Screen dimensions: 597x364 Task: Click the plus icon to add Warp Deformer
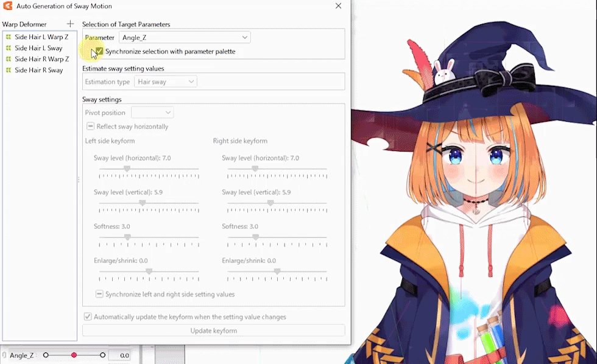tap(70, 24)
